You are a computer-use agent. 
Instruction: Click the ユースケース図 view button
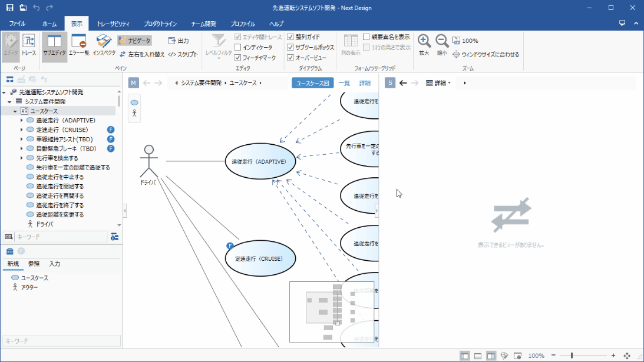(x=312, y=83)
